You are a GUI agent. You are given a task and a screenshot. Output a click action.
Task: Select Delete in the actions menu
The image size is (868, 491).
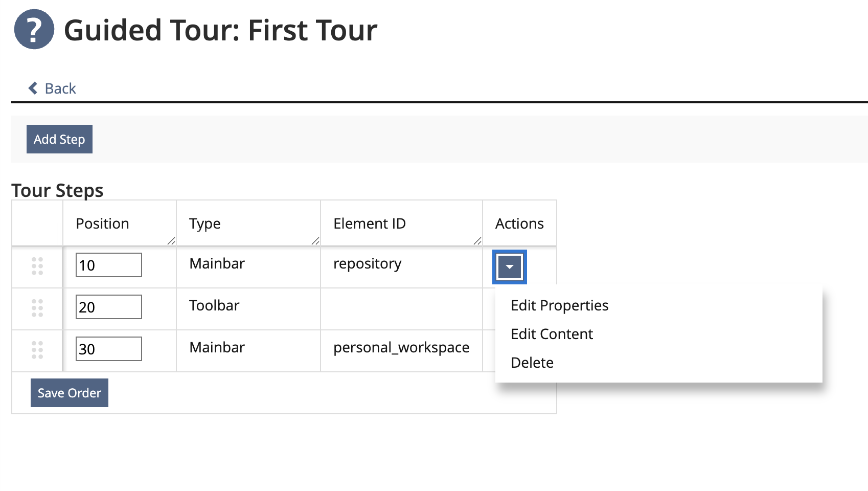[532, 363]
